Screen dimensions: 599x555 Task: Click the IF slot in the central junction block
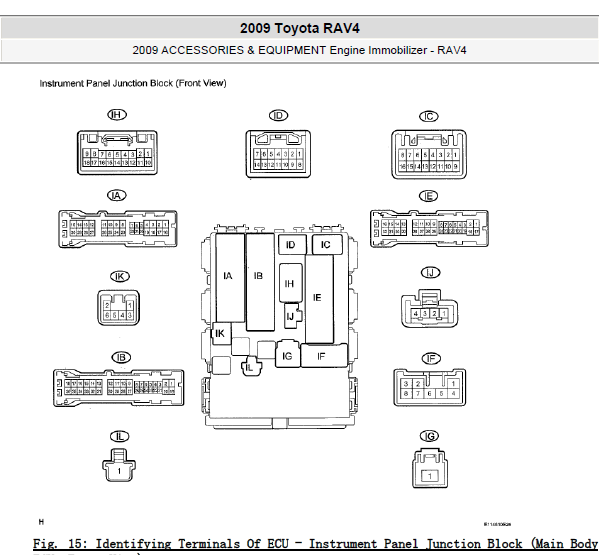click(x=324, y=356)
